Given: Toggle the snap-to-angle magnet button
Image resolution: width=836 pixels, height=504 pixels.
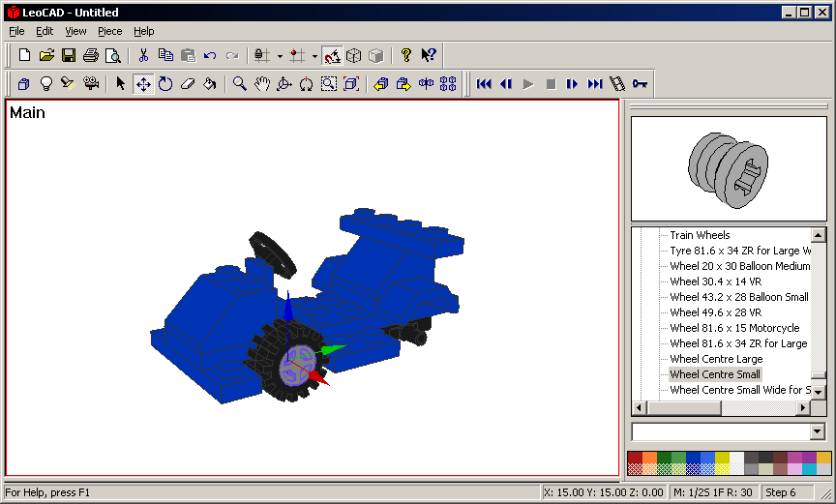Looking at the screenshot, I should coord(331,55).
